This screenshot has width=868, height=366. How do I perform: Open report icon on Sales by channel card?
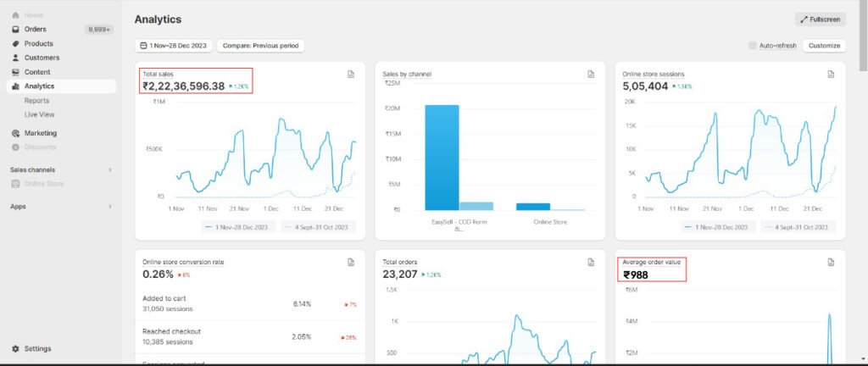[x=591, y=75]
